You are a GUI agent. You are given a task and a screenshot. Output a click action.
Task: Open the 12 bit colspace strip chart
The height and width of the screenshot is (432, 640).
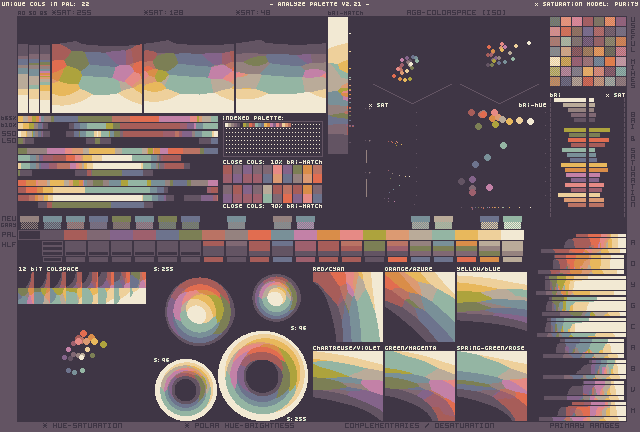coord(82,288)
